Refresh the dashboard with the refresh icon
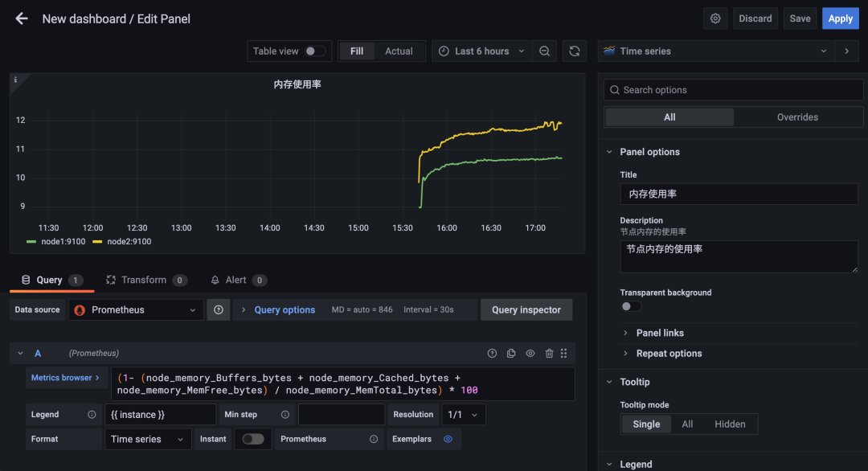The height and width of the screenshot is (471, 868). click(x=575, y=51)
